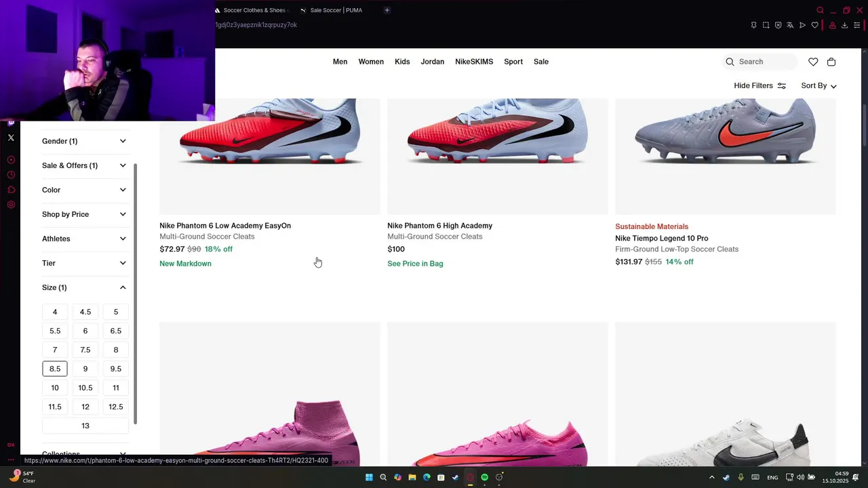Image resolution: width=868 pixels, height=488 pixels.
Task: Open History clock icon in sidebar
Action: 11,175
